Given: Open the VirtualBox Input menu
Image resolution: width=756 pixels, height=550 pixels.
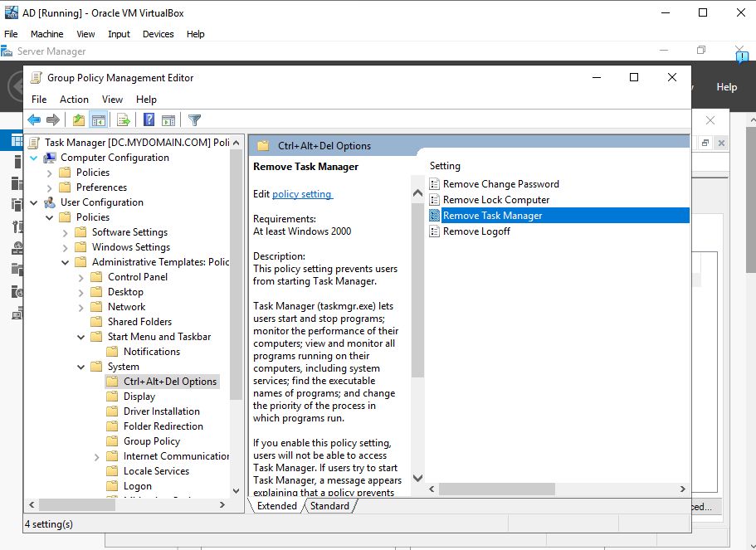Looking at the screenshot, I should (119, 34).
